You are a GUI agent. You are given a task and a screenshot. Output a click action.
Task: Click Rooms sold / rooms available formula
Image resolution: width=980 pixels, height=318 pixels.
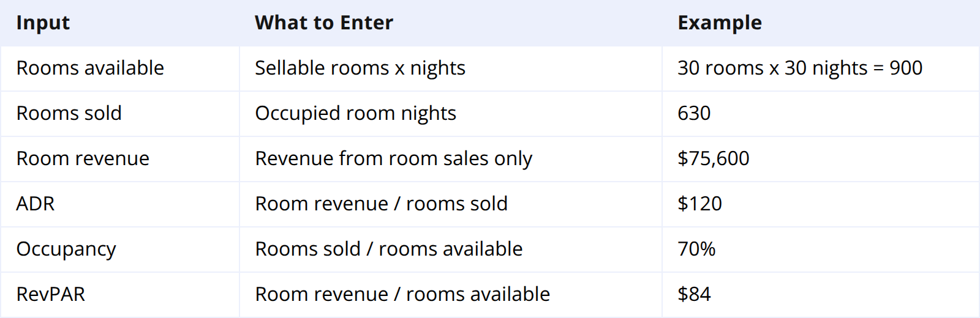[x=389, y=249]
